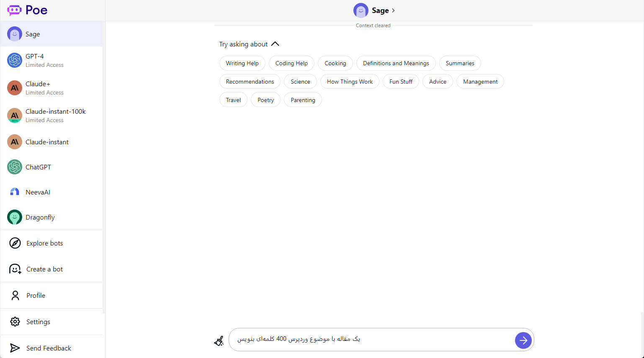Click the NeevaAI name in sidebar

click(38, 192)
